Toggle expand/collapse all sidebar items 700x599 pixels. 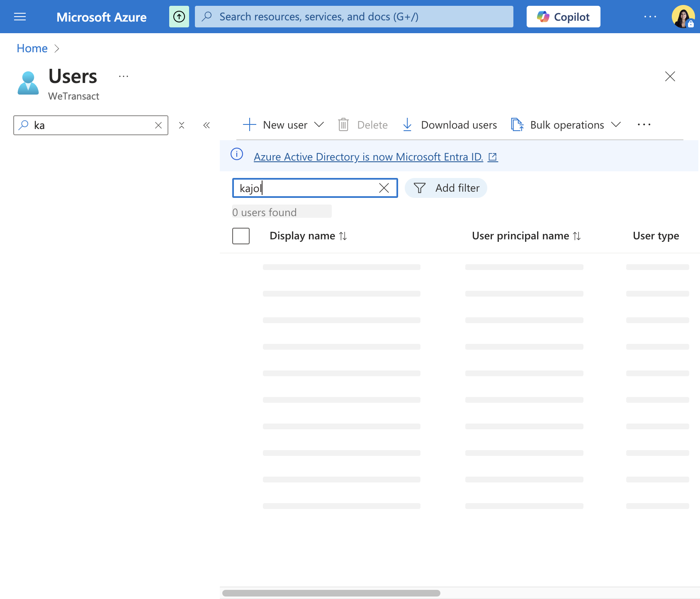click(x=182, y=125)
